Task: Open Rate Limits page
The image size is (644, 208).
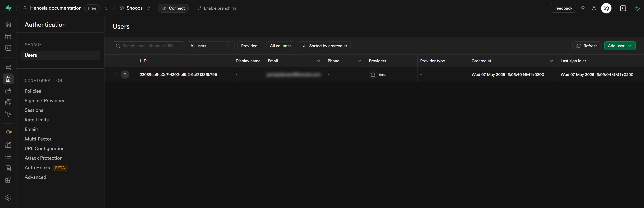Action: pos(37,120)
